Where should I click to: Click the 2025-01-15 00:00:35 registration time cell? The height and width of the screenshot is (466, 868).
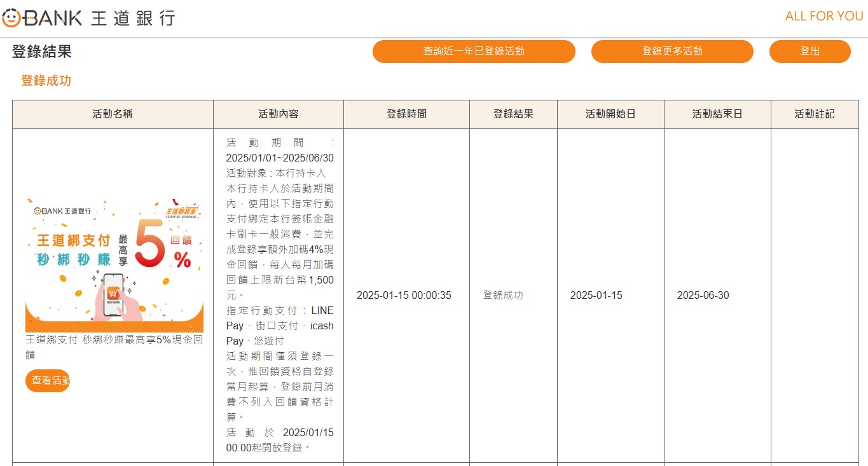[x=404, y=295]
